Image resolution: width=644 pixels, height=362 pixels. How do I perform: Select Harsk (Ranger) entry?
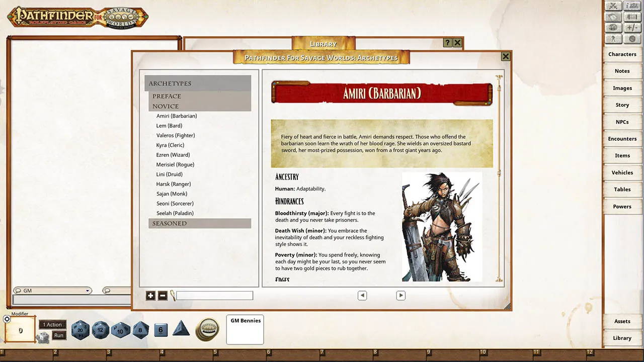(174, 184)
